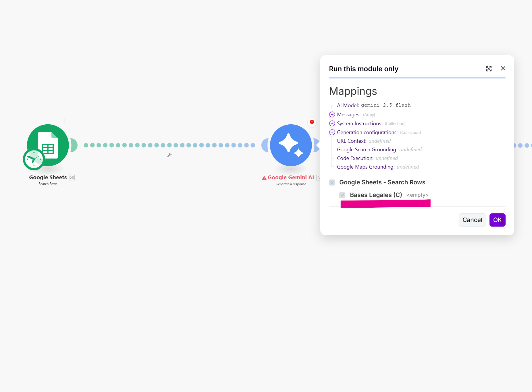Click the wrench icon on the connector
Screen dimensions: 532x392
tap(169, 155)
